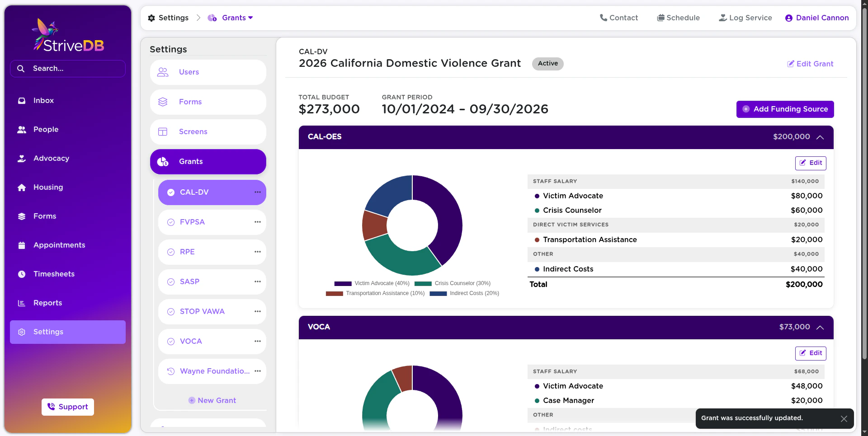Screen dimensions: 868x436
Task: Open the SASP grant options menu
Action: (x=258, y=282)
